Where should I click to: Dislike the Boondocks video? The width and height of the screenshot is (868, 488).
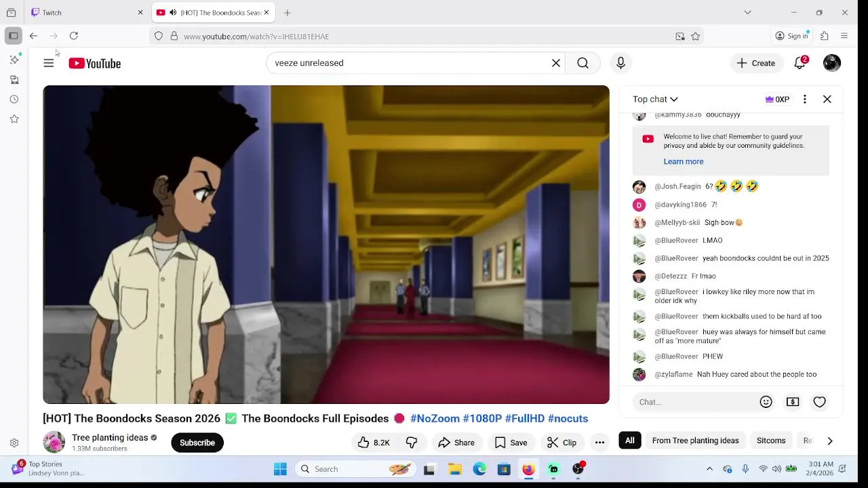pyautogui.click(x=412, y=443)
